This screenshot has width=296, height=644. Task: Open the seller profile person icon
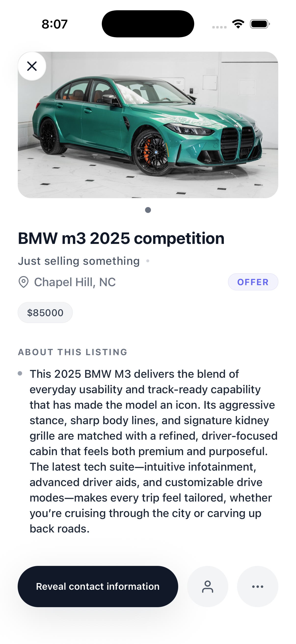[x=208, y=587]
